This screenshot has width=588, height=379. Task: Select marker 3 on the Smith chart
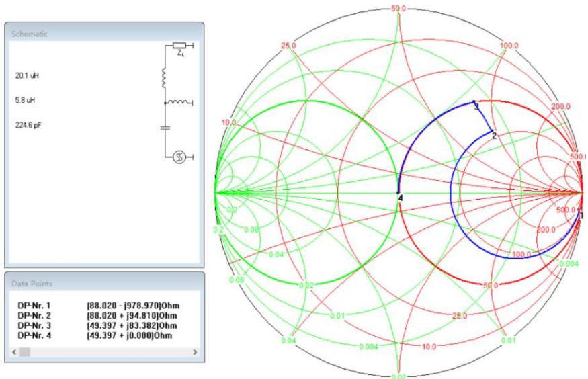point(474,103)
